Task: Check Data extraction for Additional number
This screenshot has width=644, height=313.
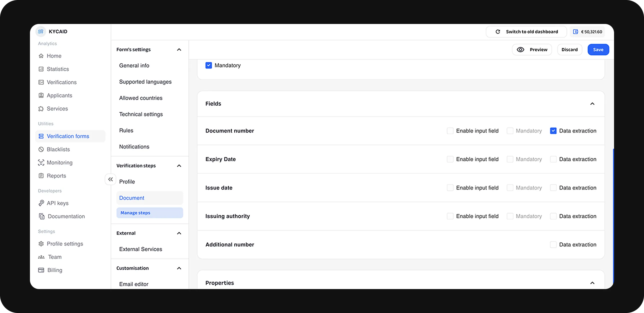Action: pyautogui.click(x=553, y=245)
